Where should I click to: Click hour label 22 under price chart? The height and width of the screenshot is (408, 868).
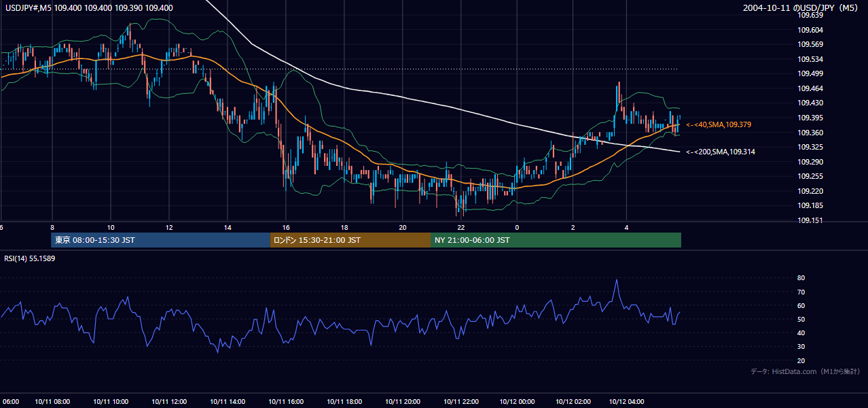[x=461, y=227]
